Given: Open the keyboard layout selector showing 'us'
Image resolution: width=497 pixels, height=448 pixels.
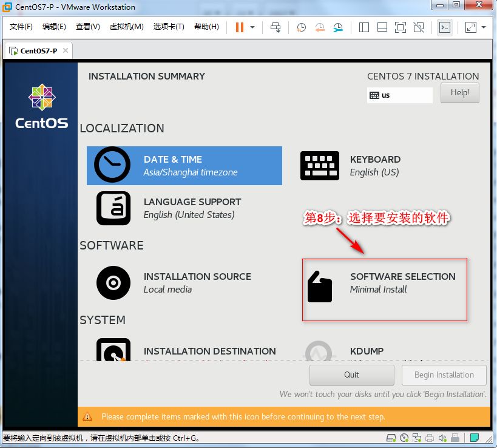Looking at the screenshot, I should 399,95.
